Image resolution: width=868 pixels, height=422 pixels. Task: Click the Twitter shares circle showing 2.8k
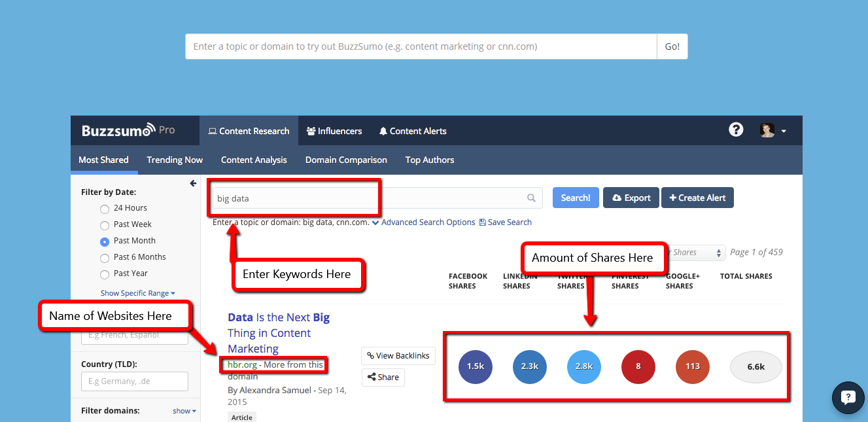click(x=584, y=366)
